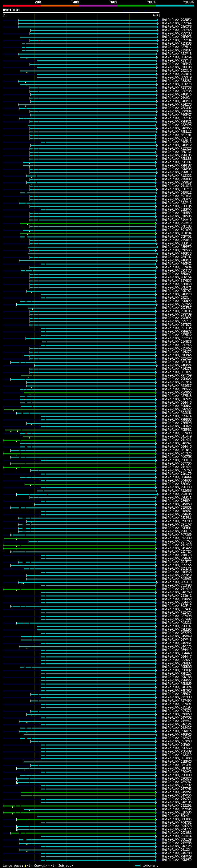Open hit UniRef100_C4P6Y3
Screen dimensions: 197x868
[177, 37]
